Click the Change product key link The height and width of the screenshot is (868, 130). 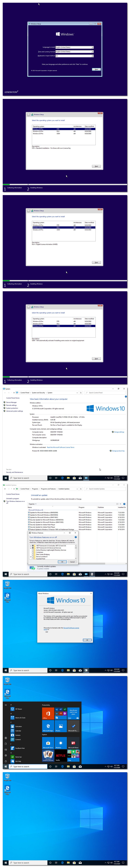(118, 451)
